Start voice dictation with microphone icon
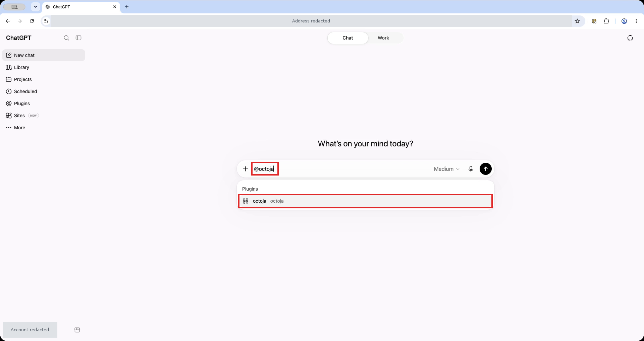644x341 pixels. coord(471,169)
